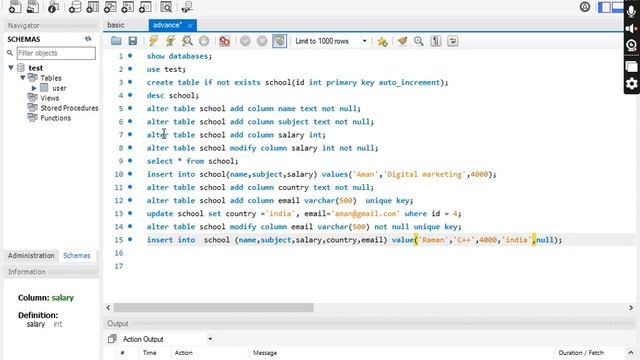Image resolution: width=640 pixels, height=360 pixels.
Task: Open the find panel magnifier icon
Action: pos(419,41)
